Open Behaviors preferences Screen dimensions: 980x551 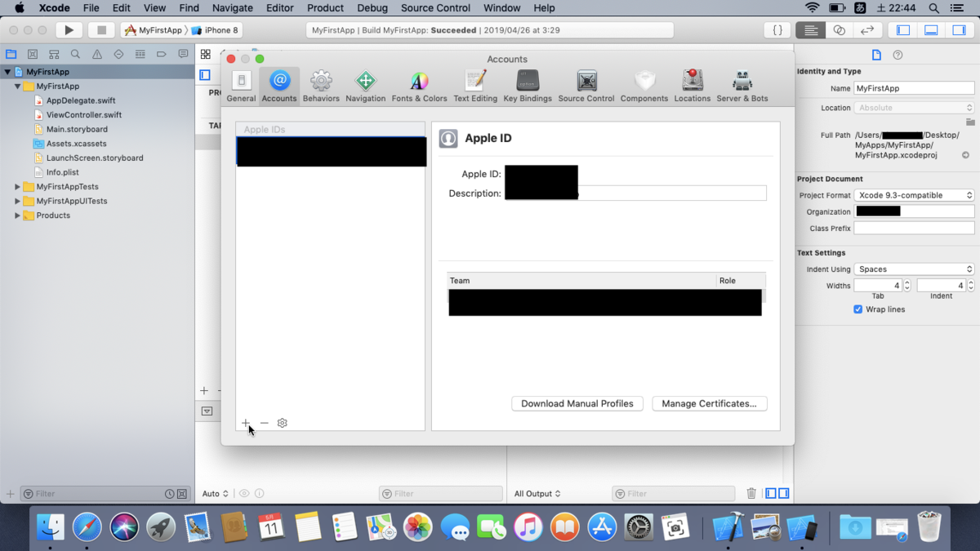tap(321, 86)
